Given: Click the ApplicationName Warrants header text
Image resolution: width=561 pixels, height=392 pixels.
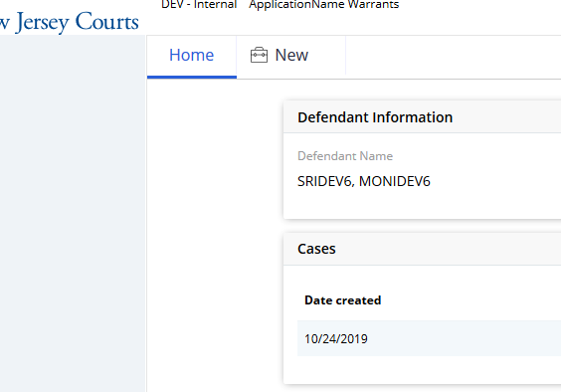Looking at the screenshot, I should tap(324, 5).
